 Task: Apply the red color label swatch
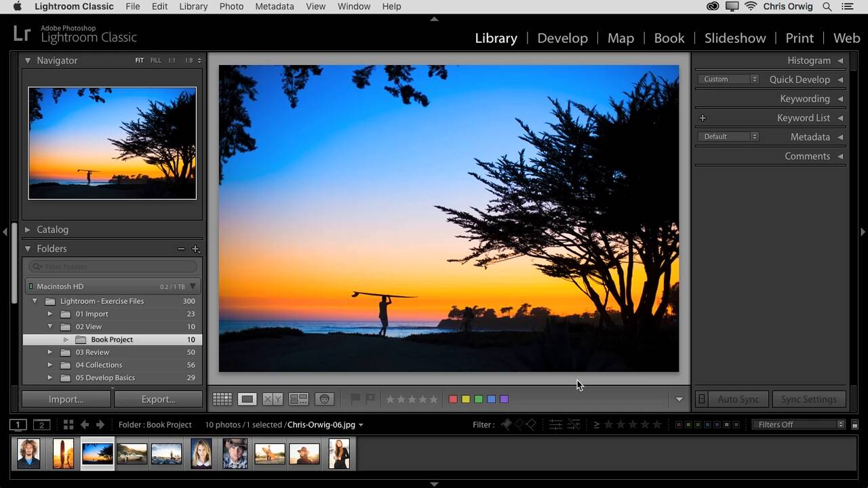(x=453, y=399)
